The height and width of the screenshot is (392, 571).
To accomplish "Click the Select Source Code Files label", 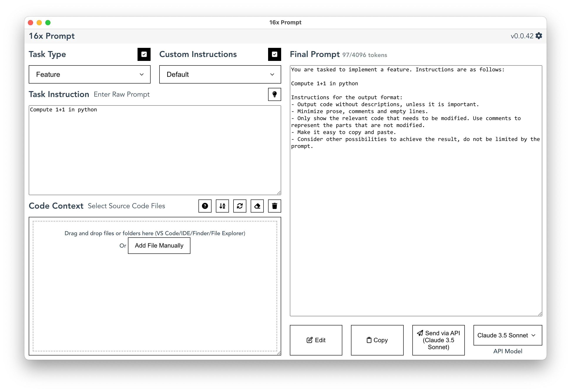I will 126,206.
